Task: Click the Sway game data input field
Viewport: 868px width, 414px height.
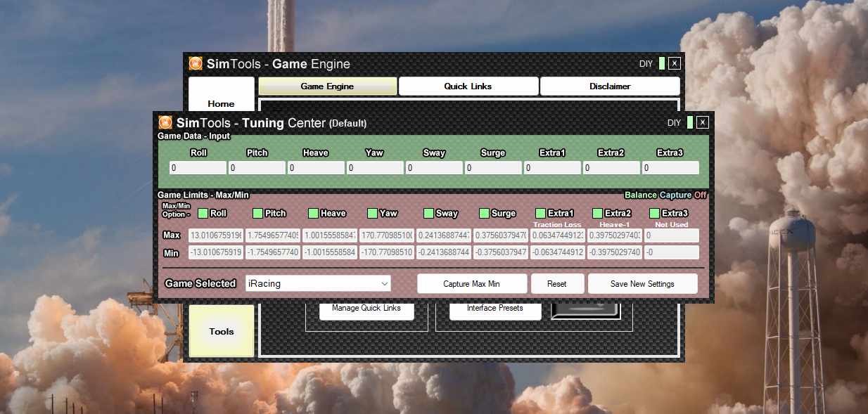Action: (x=435, y=169)
